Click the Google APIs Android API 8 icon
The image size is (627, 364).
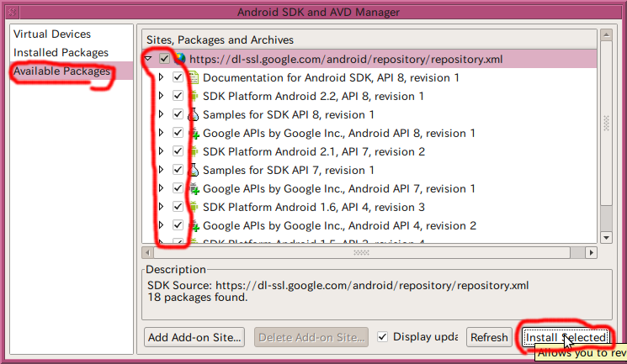coord(194,133)
